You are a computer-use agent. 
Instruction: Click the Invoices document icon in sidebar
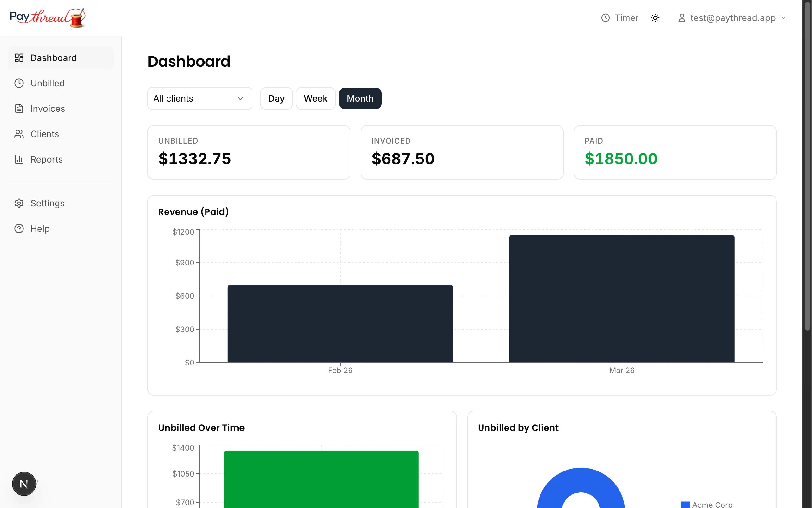point(19,109)
